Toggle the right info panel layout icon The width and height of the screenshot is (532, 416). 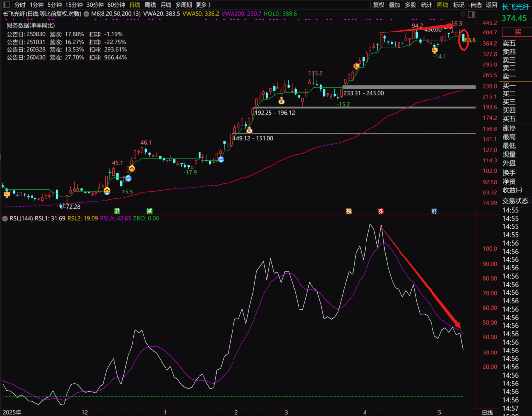471,14
